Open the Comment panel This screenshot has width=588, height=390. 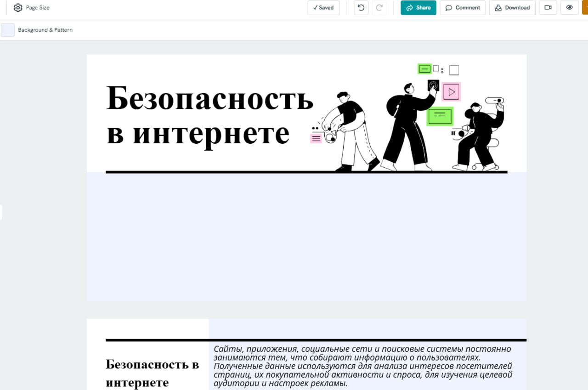pos(463,8)
